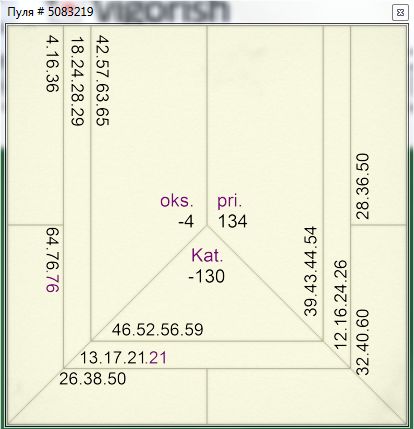This screenshot has height=429, width=414.
Task: Click the vertical 64.76.76 entry
Action: coord(52,260)
